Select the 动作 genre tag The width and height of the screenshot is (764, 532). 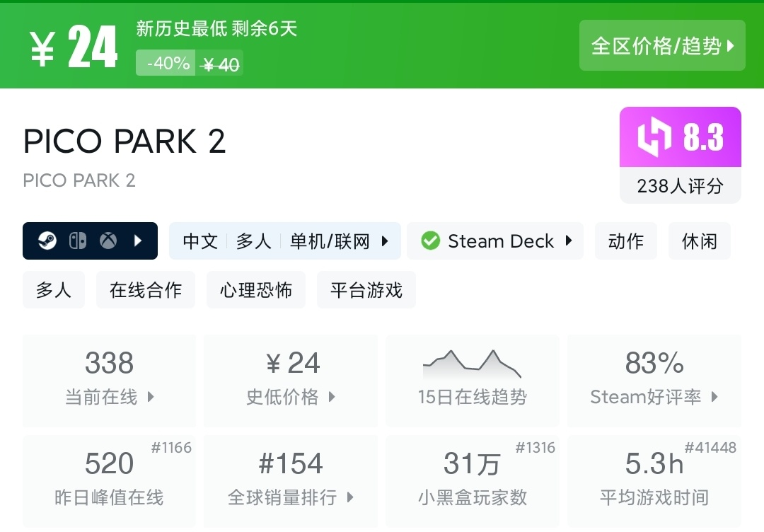click(626, 241)
